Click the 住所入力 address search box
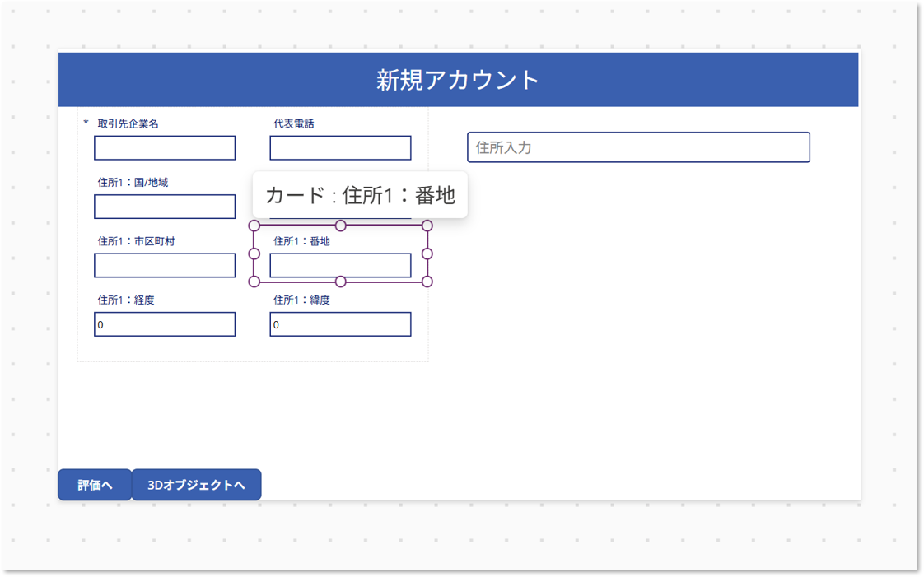 pyautogui.click(x=638, y=147)
